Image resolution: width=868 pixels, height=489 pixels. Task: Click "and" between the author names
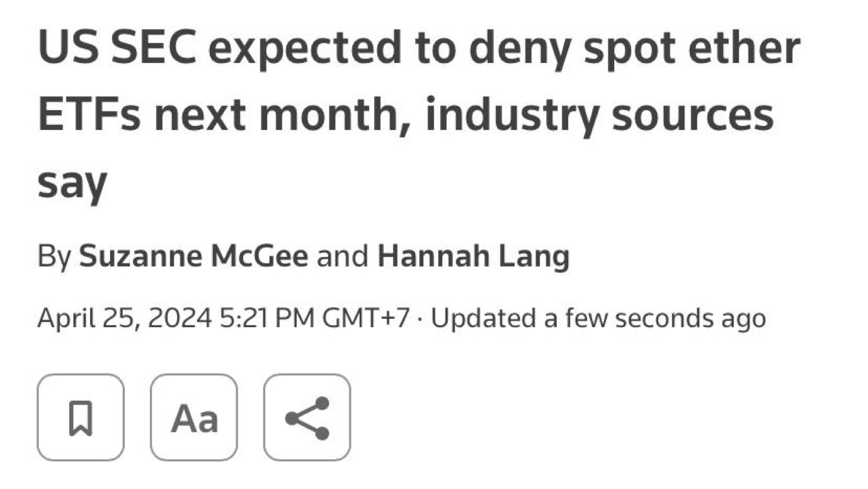343,256
